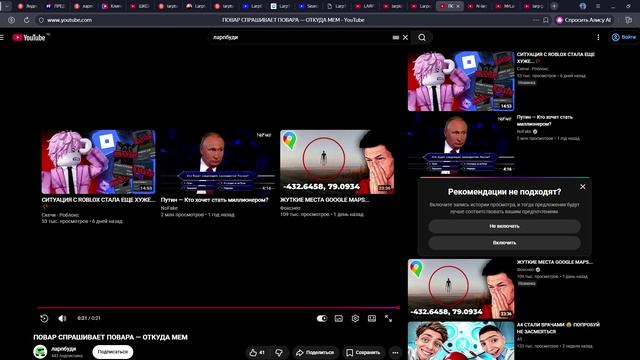
Task: Toggle the autoplay switch in the player
Action: (x=322, y=318)
